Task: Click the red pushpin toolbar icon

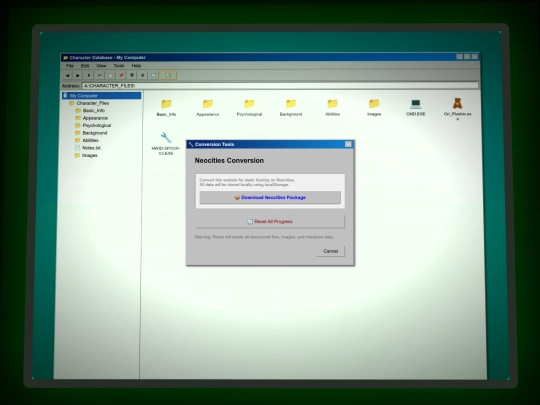Action: (x=121, y=75)
